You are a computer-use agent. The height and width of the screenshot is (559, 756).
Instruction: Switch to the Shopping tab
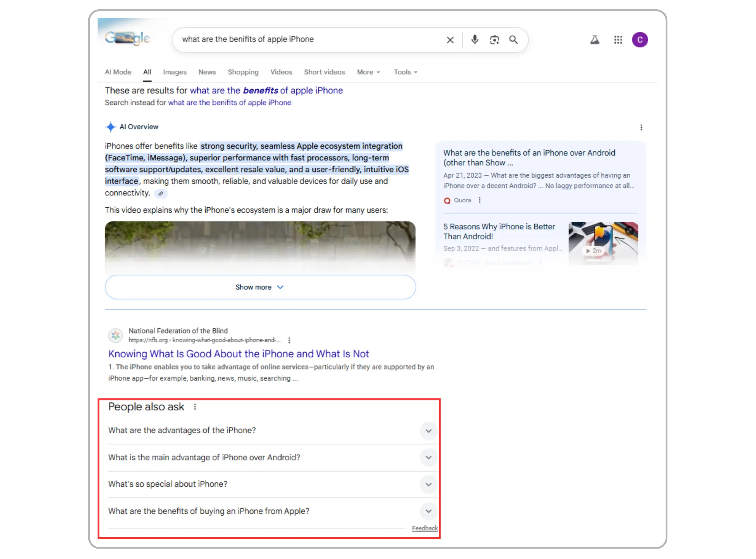tap(243, 72)
